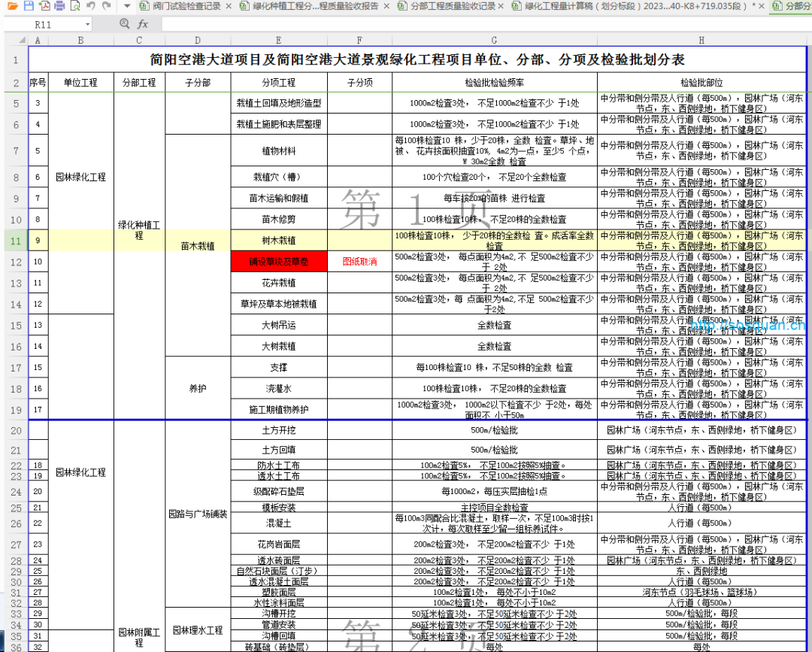Click the 检验批检验频率 header cell

pos(494,82)
